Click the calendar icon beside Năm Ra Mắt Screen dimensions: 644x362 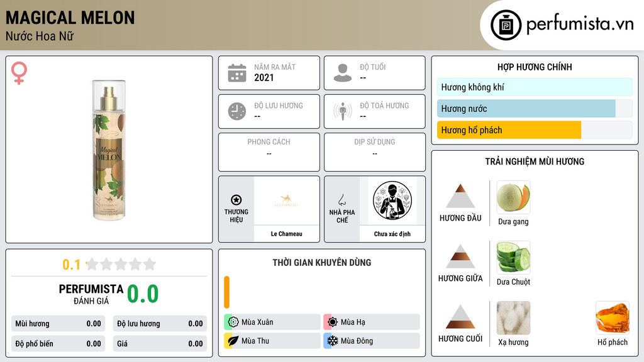coord(237,73)
